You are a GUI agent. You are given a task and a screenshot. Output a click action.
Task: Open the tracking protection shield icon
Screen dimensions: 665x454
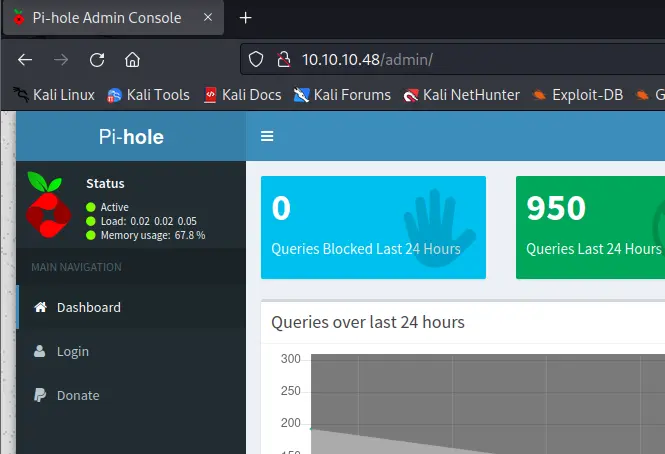tap(256, 59)
